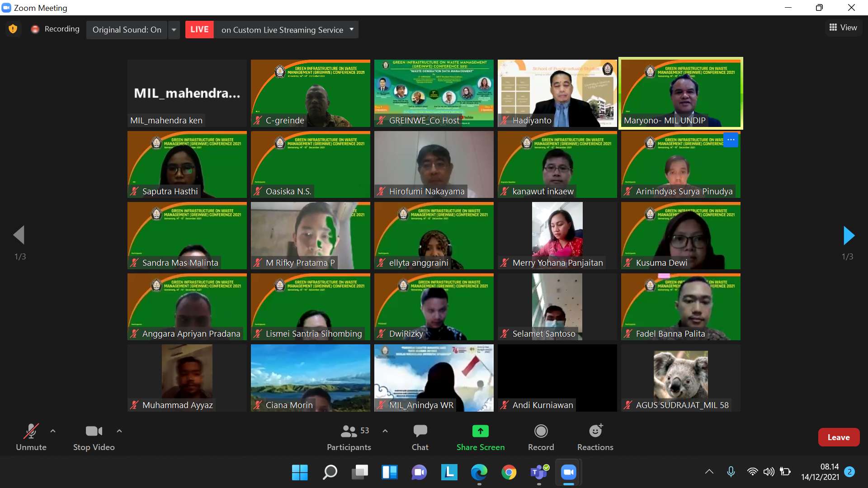868x488 pixels.
Task: Click the Share Screen icon
Action: pyautogui.click(x=480, y=432)
